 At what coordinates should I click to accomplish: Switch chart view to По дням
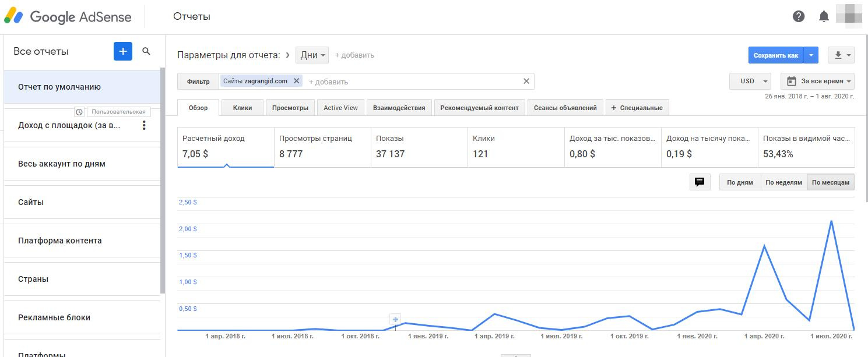pyautogui.click(x=740, y=182)
